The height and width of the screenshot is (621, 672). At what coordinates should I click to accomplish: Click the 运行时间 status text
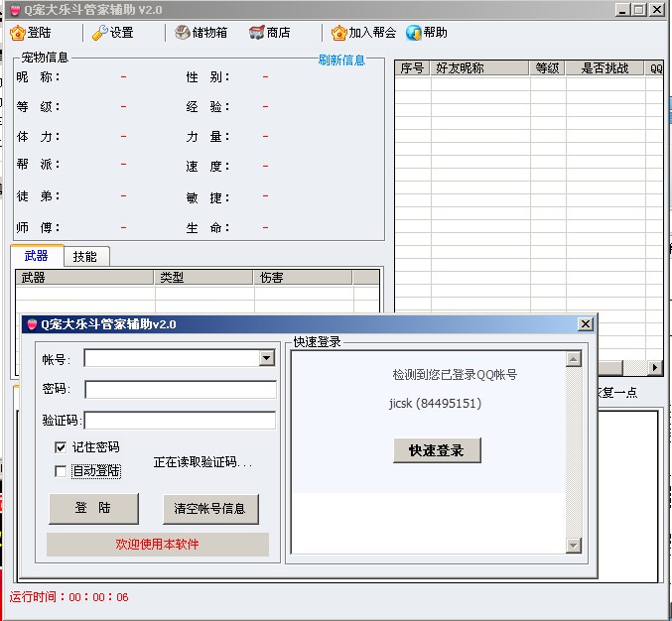(x=69, y=597)
